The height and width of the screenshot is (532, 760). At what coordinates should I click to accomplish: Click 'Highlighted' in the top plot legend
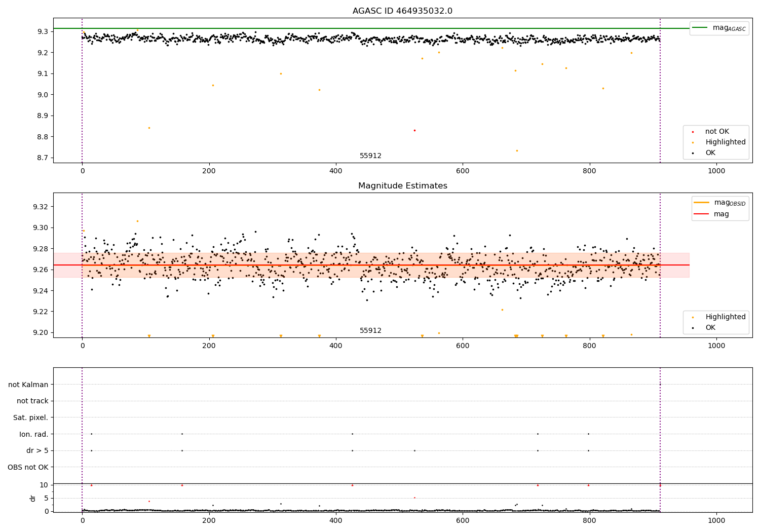pyautogui.click(x=726, y=142)
